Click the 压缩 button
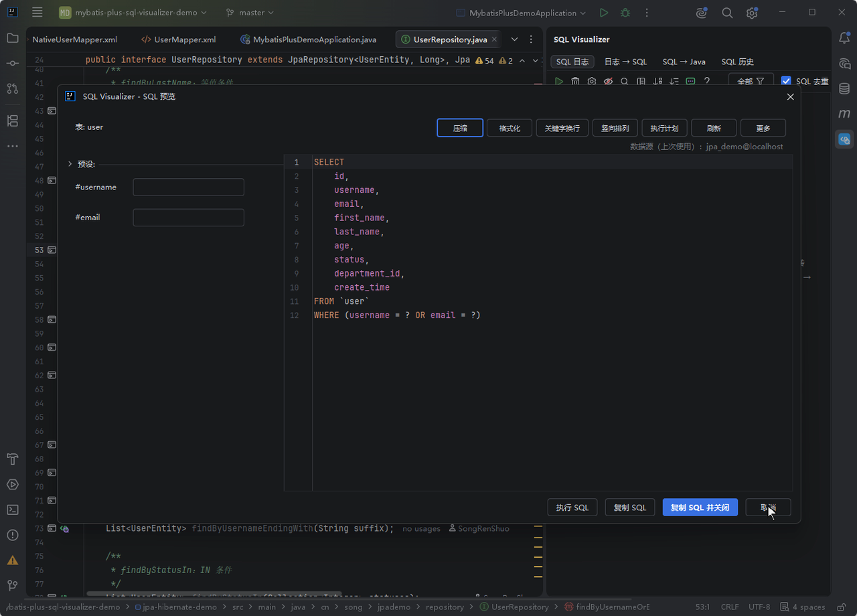 pyautogui.click(x=460, y=128)
